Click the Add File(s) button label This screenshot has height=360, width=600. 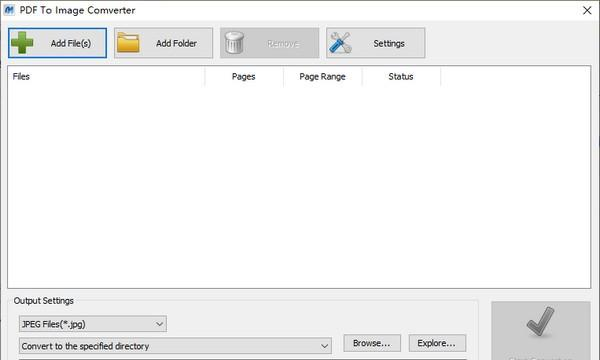[x=71, y=44]
